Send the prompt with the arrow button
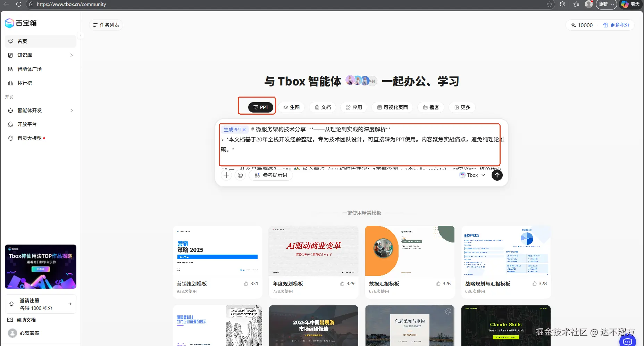This screenshot has width=644, height=346. (497, 175)
